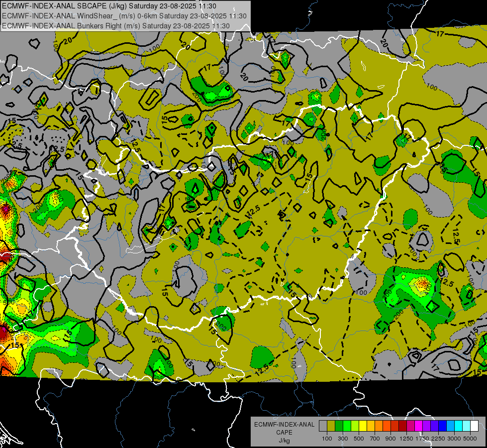Select the orange swatch after 700
This screenshot has height=448, width=487.
pyautogui.click(x=379, y=426)
